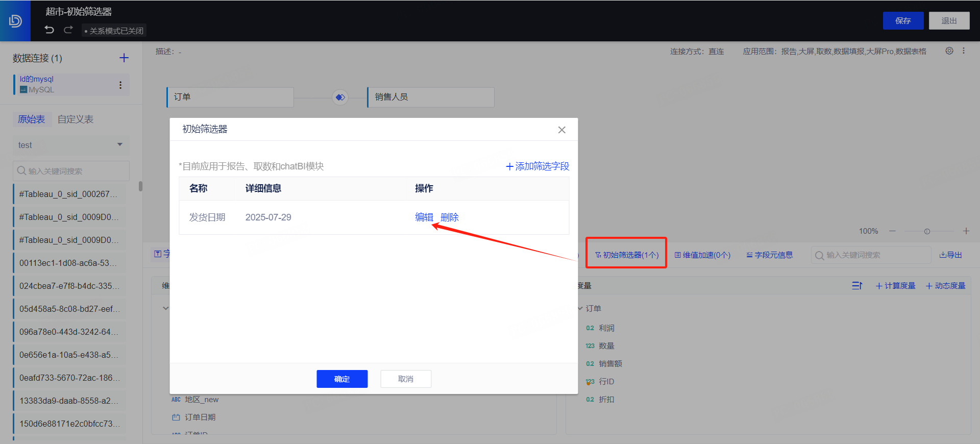Screen dimensions: 980x444
Task: Open the settings gear icon
Action: pyautogui.click(x=949, y=51)
